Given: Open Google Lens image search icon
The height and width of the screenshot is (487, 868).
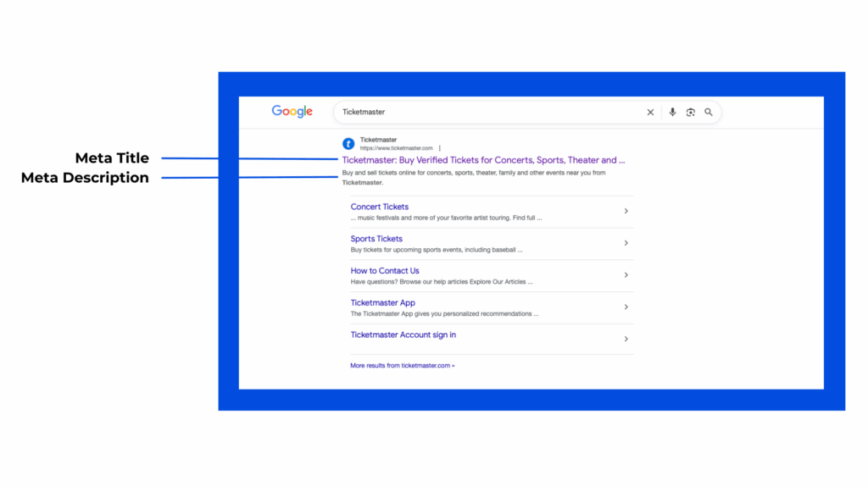Looking at the screenshot, I should pyautogui.click(x=691, y=112).
